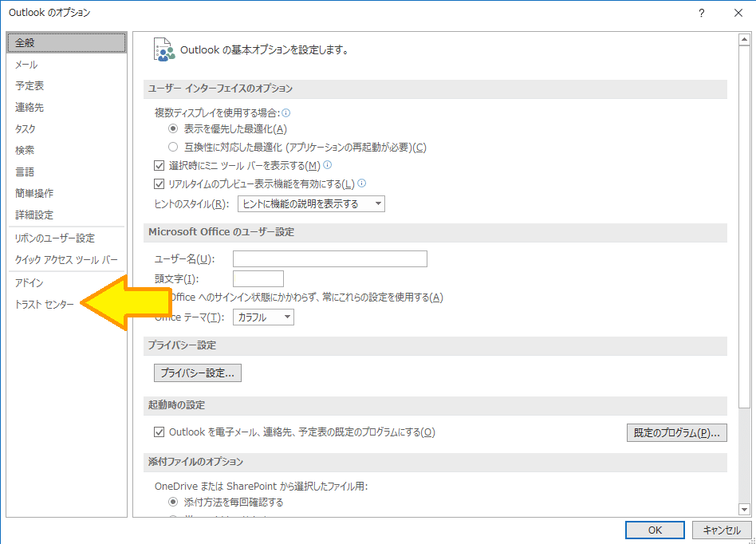Open 予定表 options category
The image size is (756, 544).
pyautogui.click(x=66, y=86)
